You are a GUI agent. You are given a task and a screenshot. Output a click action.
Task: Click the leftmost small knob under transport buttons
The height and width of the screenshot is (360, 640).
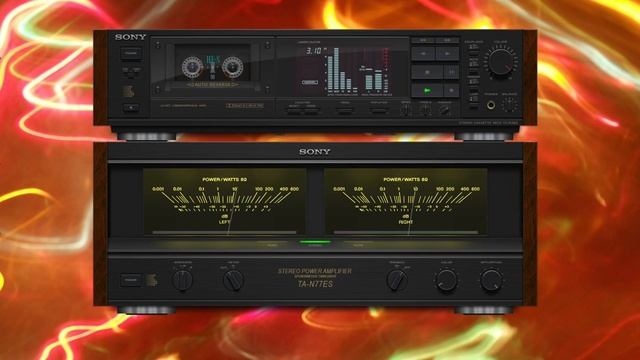coord(406,109)
